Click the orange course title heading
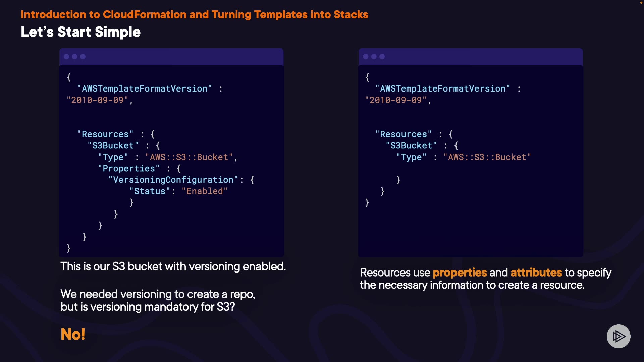The width and height of the screenshot is (644, 362). point(194,15)
